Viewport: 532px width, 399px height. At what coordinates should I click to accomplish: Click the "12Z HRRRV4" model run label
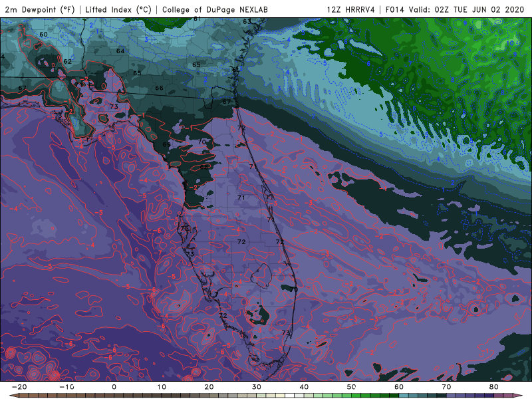click(x=351, y=9)
